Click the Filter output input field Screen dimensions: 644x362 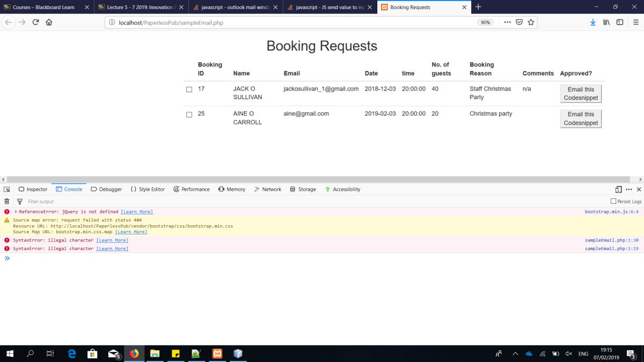317,202
